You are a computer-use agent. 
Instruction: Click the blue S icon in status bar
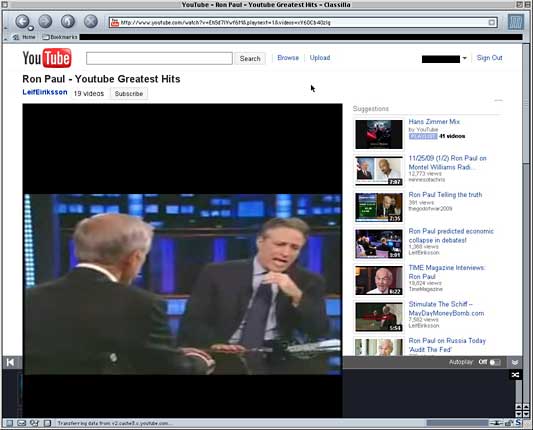518,423
